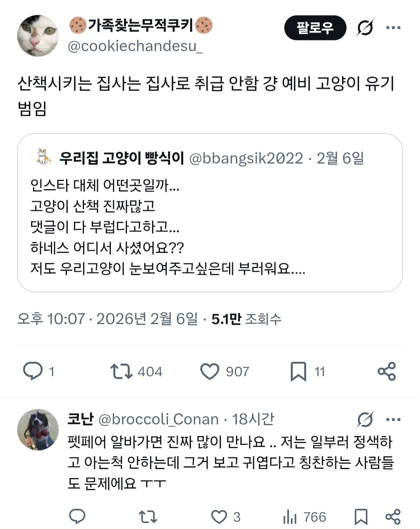
Task: Open more options menu for main post
Action: [x=393, y=28]
